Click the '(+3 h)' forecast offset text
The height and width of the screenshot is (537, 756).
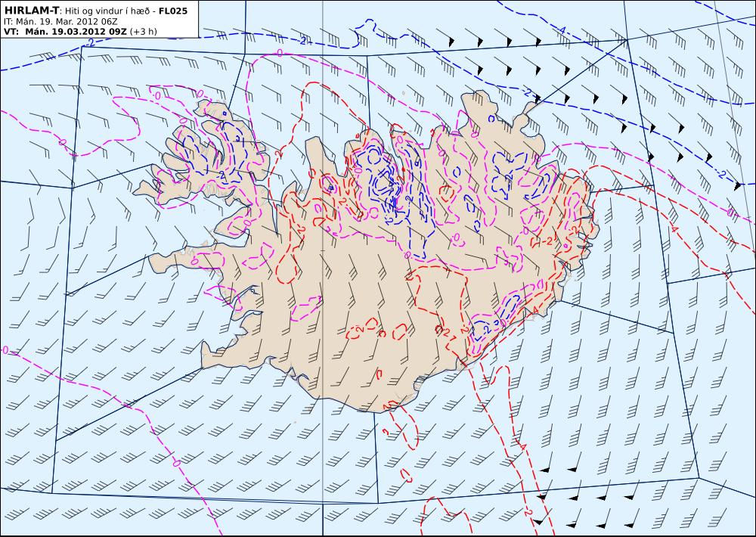click(143, 32)
